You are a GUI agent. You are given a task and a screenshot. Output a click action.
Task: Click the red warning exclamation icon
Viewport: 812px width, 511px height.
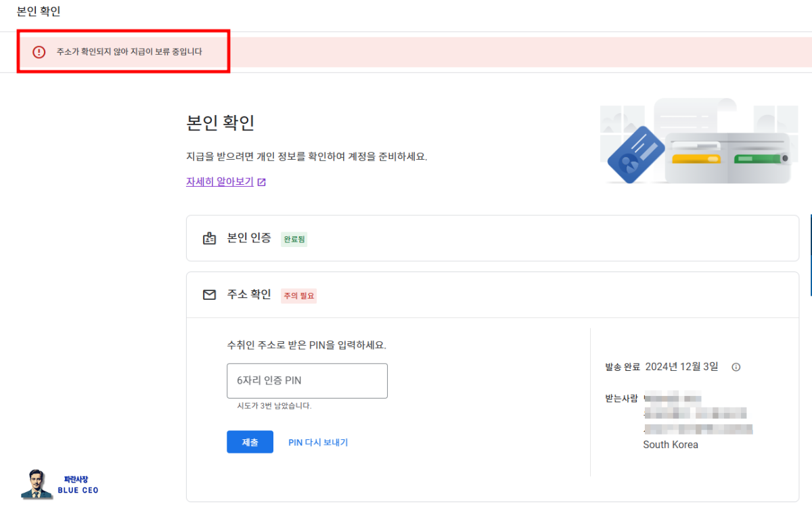37,51
